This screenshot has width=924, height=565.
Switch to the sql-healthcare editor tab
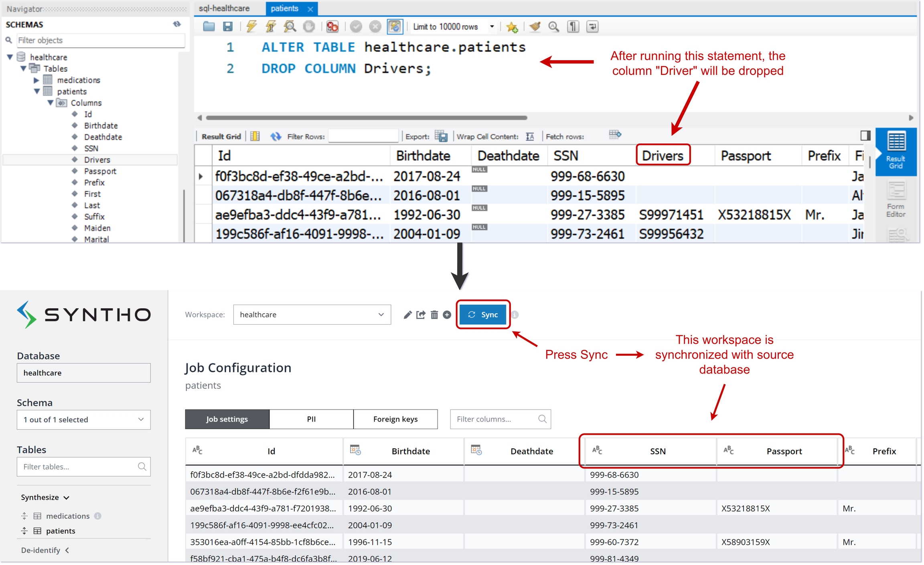pos(224,8)
